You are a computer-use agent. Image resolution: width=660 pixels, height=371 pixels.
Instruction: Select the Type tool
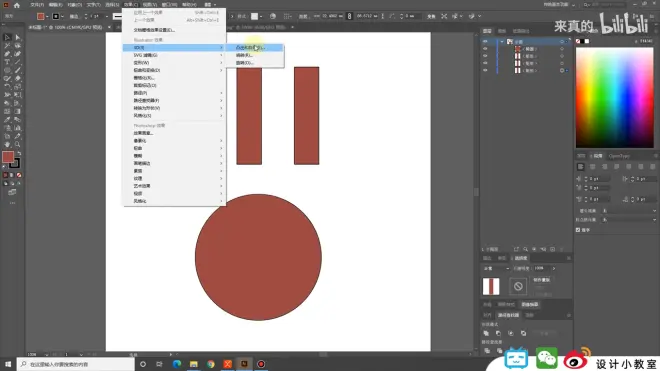pyautogui.click(x=7, y=62)
